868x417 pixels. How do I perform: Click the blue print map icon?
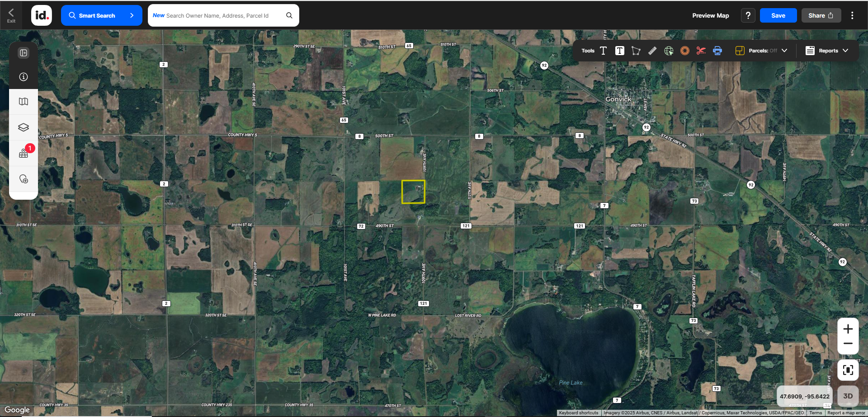[x=717, y=51]
